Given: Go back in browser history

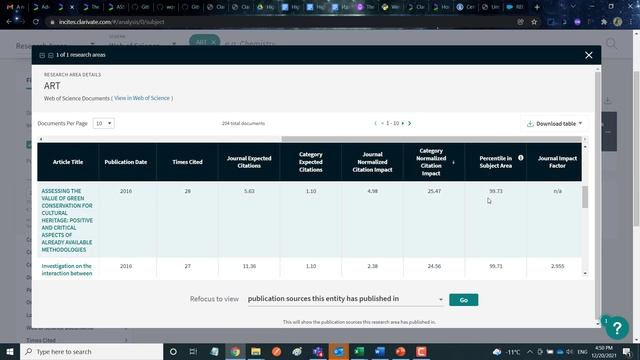Looking at the screenshot, I should pos(9,22).
